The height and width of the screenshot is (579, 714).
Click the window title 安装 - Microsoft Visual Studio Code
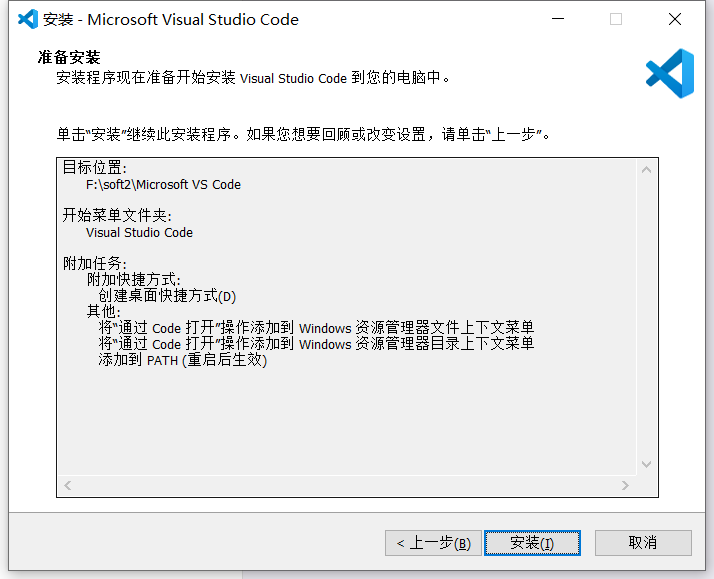pos(171,20)
